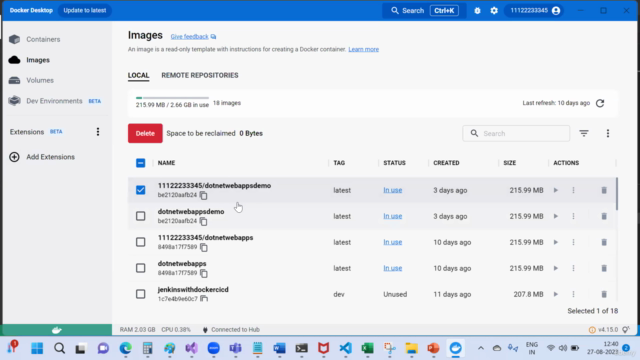This screenshot has width=640, height=360.
Task: Toggle the select-all images checkbox
Action: pyautogui.click(x=140, y=163)
